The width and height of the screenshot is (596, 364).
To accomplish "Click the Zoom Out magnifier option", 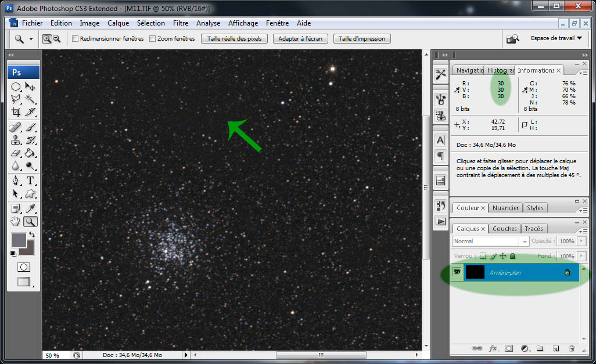I will [56, 39].
